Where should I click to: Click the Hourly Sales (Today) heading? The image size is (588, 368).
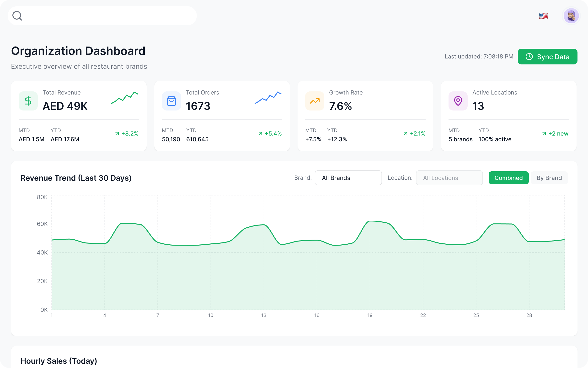[x=59, y=361]
